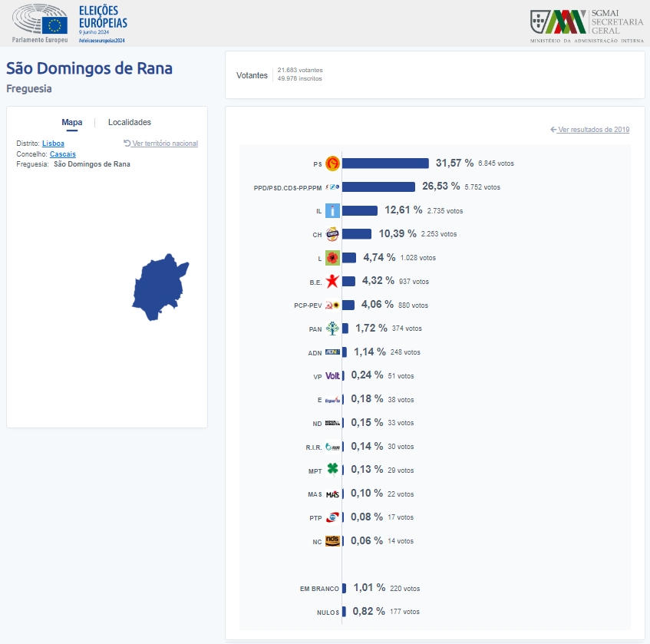The image size is (650, 644).
Task: Click the MPT green clover logo
Action: pos(332,470)
